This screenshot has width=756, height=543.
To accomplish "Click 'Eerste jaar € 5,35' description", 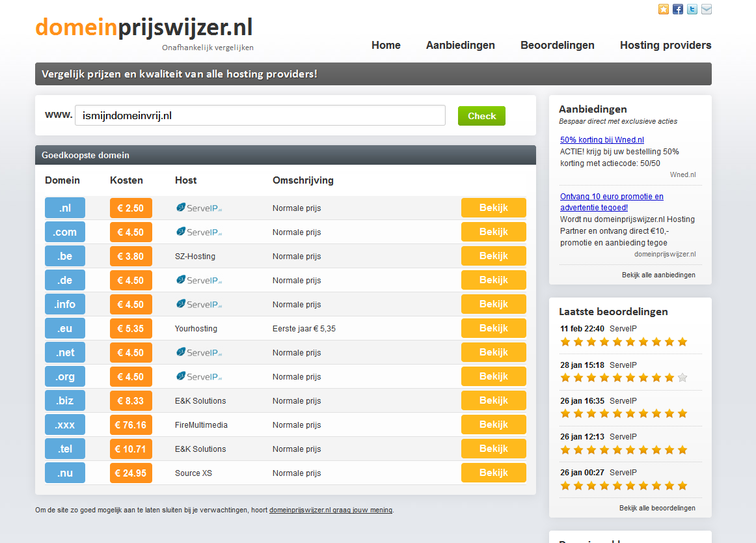I will pyautogui.click(x=304, y=329).
